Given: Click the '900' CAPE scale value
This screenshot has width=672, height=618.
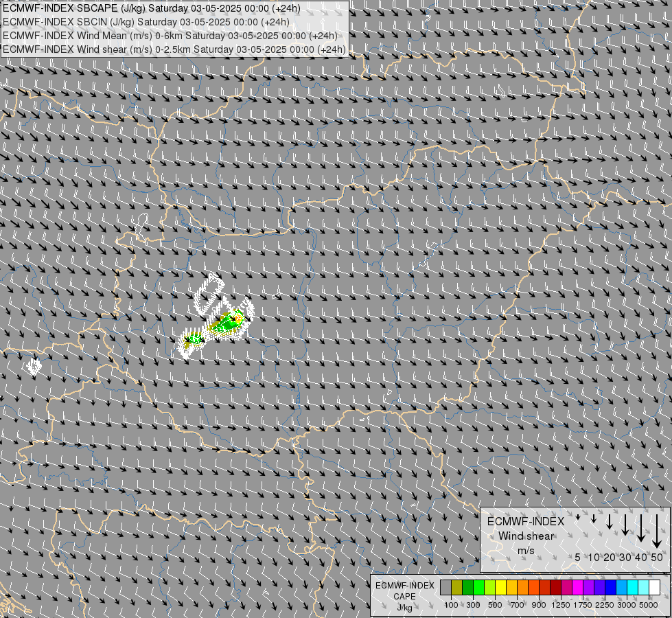Looking at the screenshot, I should [539, 605].
